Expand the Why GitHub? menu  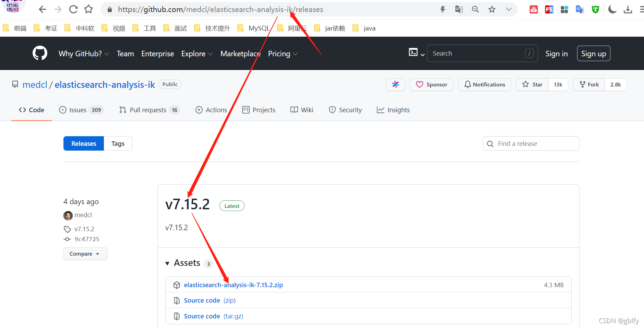click(84, 54)
